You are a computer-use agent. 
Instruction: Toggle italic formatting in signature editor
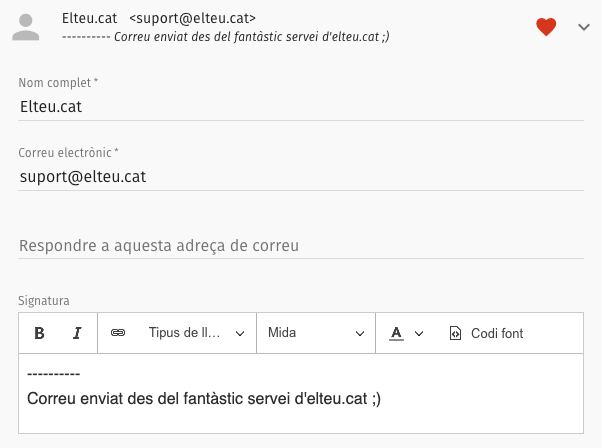pos(77,333)
